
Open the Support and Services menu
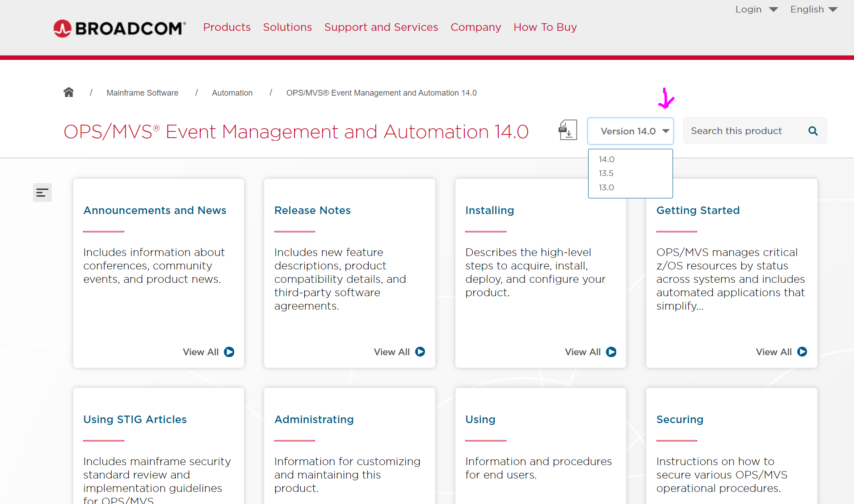381,27
